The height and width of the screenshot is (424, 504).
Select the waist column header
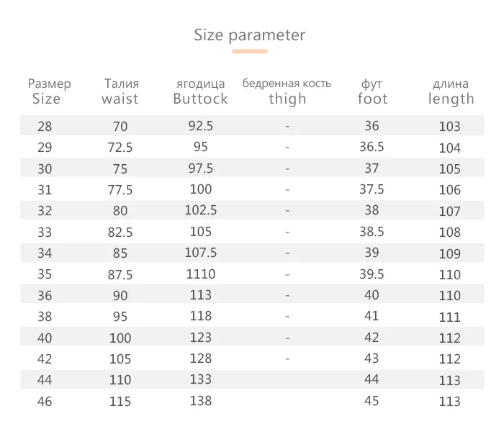point(120,99)
